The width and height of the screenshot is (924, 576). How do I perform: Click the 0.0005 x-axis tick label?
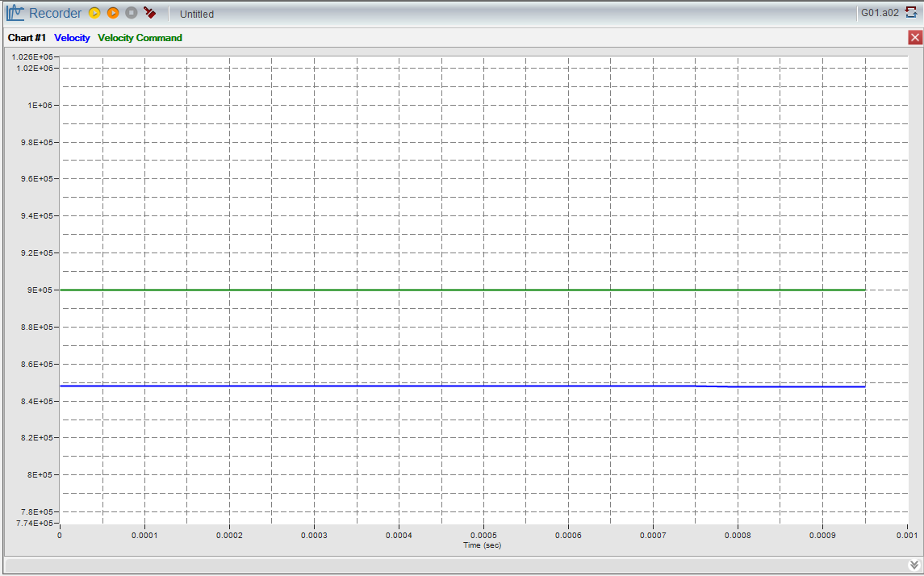point(483,535)
